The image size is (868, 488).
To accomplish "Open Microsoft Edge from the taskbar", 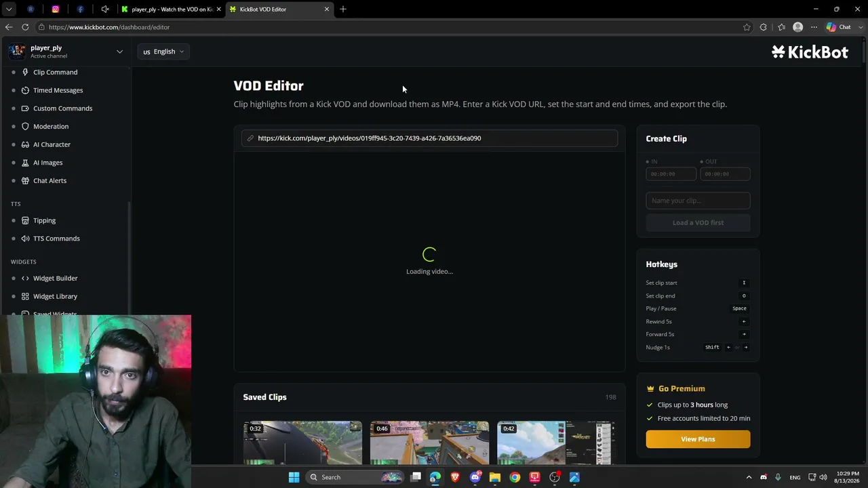I will tap(435, 477).
